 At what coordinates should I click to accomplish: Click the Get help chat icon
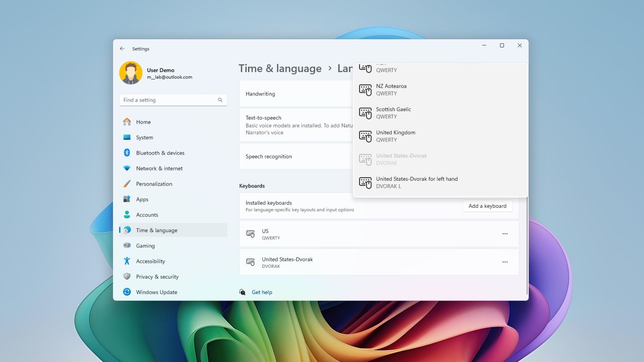point(242,292)
